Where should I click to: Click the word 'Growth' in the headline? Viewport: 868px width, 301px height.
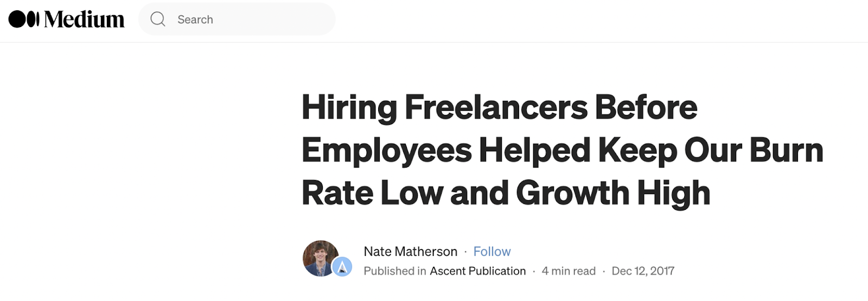tap(572, 193)
